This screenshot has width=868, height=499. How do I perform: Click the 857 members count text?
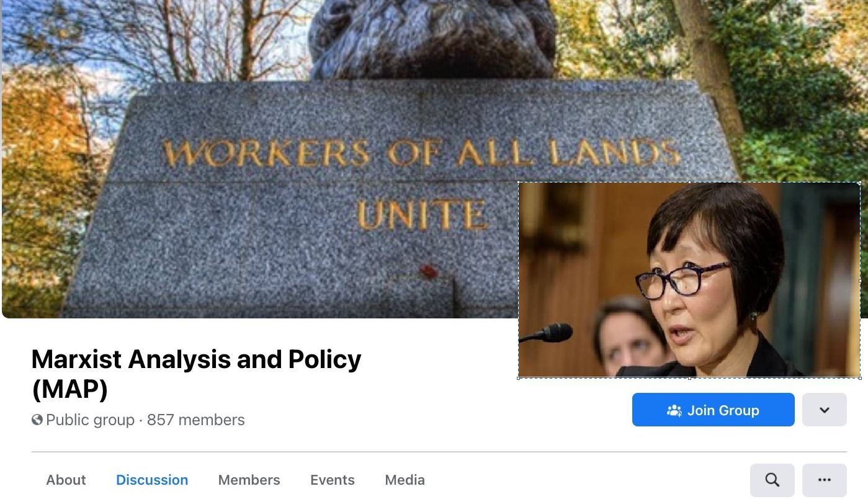pyautogui.click(x=196, y=420)
